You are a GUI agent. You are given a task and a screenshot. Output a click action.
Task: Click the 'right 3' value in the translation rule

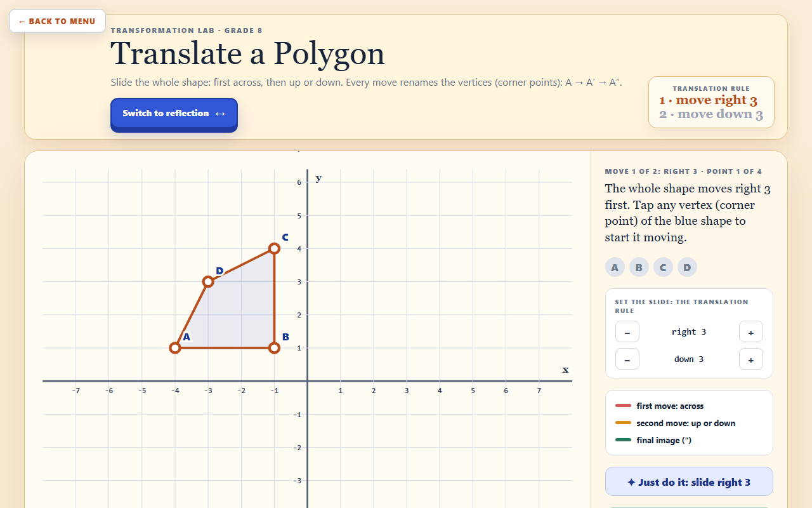coord(689,332)
